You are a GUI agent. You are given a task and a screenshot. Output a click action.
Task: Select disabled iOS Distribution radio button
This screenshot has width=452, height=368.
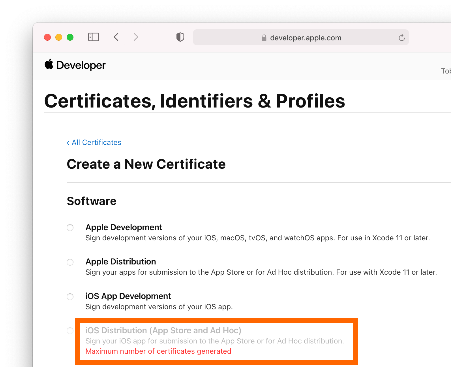(70, 331)
